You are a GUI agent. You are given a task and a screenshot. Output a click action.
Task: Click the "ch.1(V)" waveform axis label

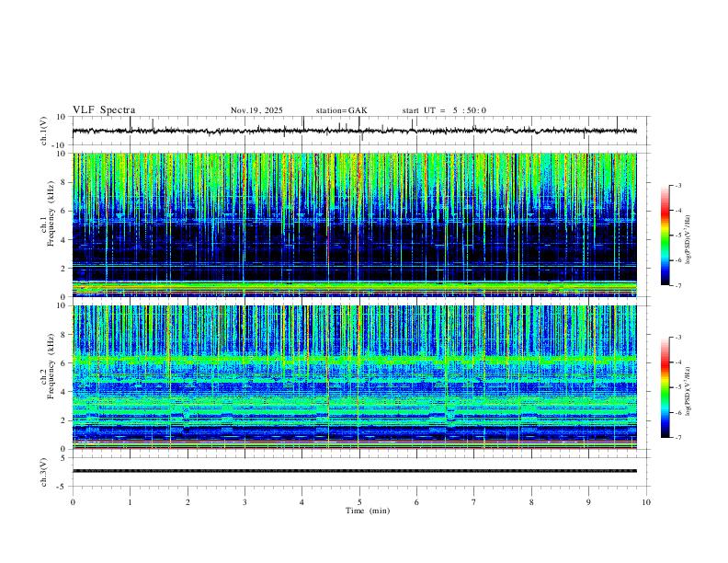(x=44, y=131)
